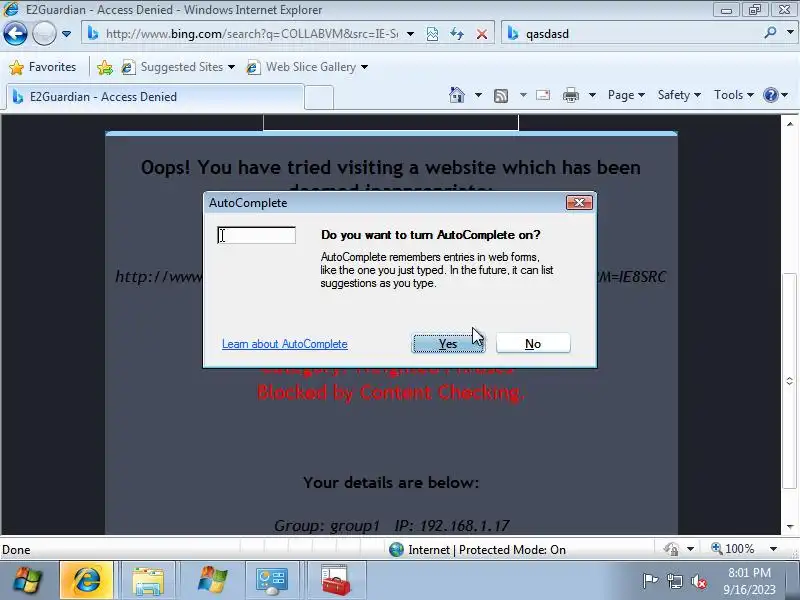Click the network tray icon

point(674,581)
